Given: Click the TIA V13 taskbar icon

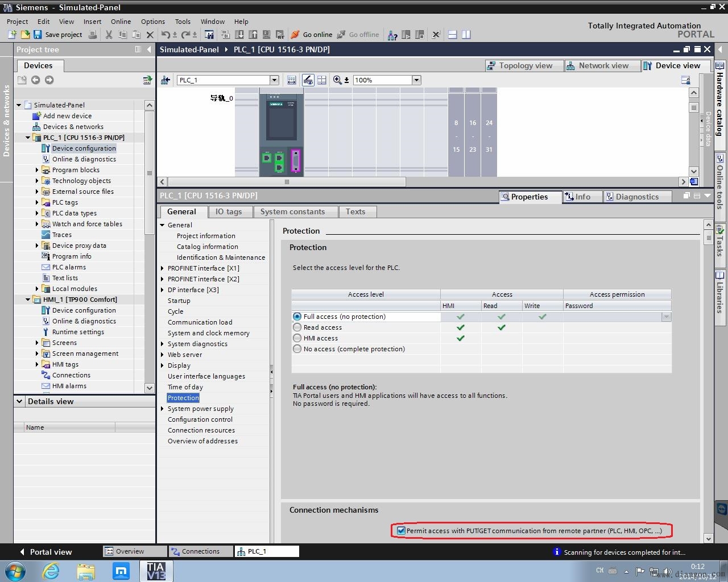Looking at the screenshot, I should pos(156,571).
